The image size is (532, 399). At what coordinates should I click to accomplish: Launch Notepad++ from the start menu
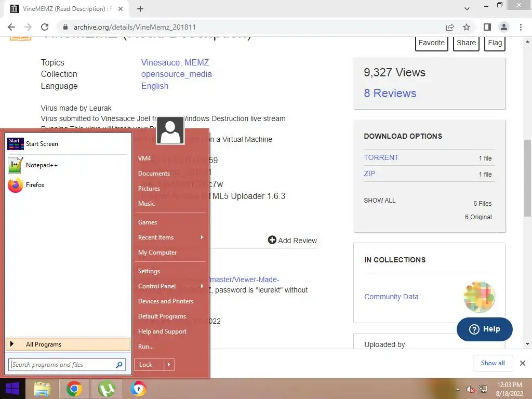coord(67,165)
